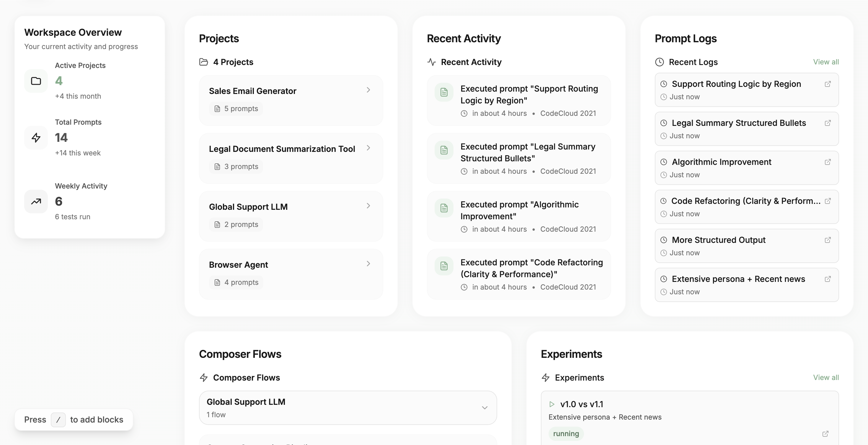Click external link icon on v1.0 vs v1.1 experiment
The height and width of the screenshot is (445, 868).
coord(825,434)
